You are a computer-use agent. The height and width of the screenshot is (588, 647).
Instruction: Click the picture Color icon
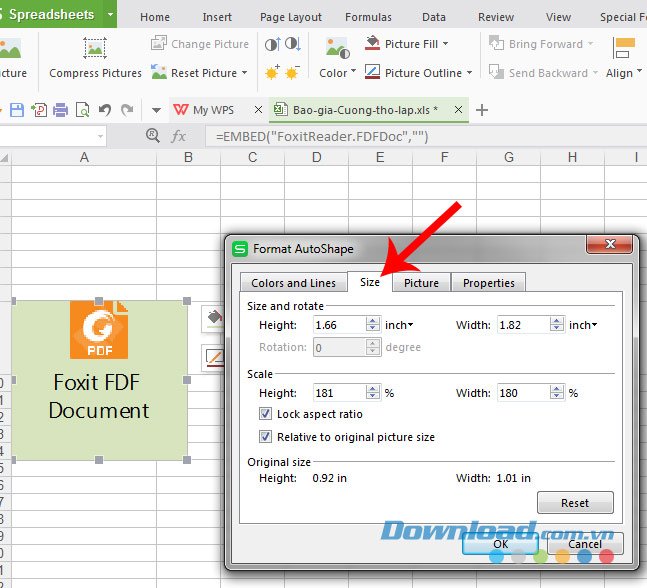338,48
